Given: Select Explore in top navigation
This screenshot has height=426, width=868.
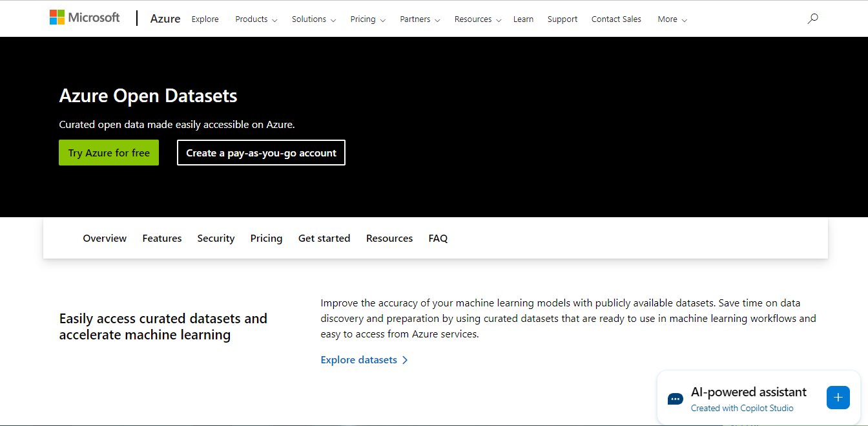Looking at the screenshot, I should [205, 19].
